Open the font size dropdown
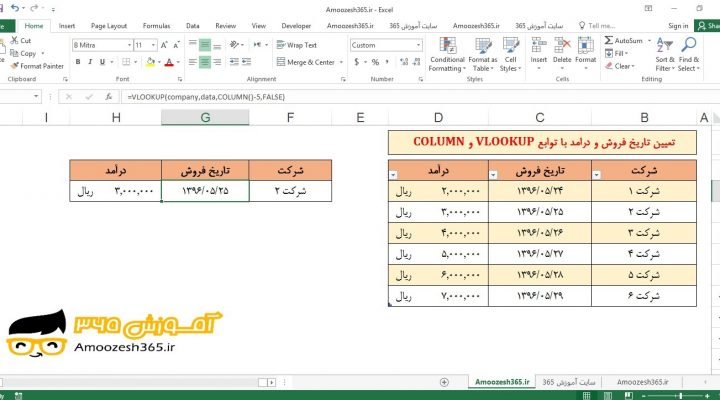 point(153,45)
